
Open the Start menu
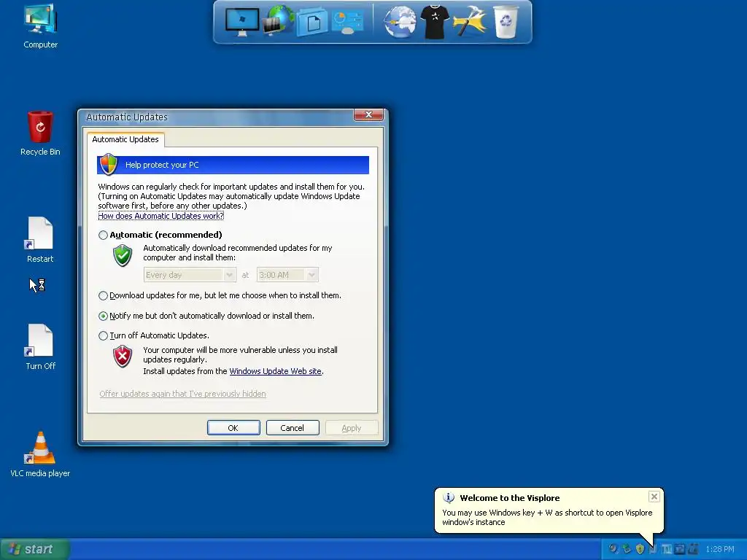click(34, 549)
